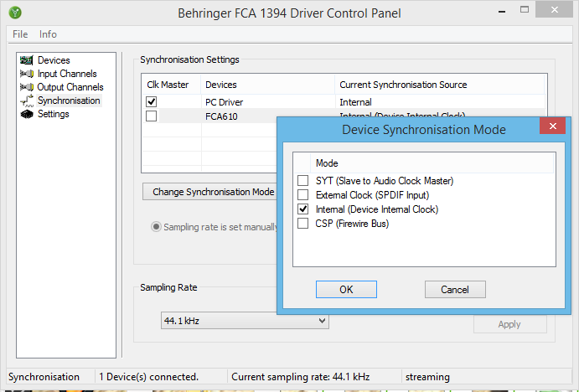Select Devices in the left list
This screenshot has width=579, height=392.
(54, 60)
